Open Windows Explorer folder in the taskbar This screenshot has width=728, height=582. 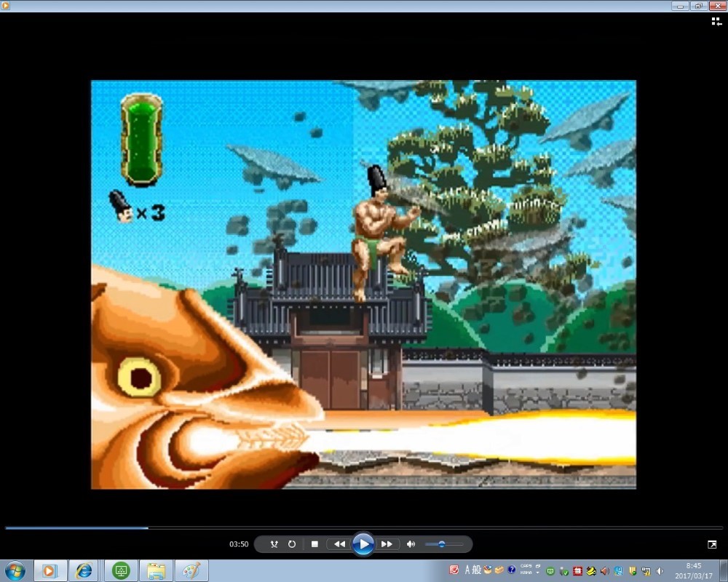pyautogui.click(x=157, y=570)
